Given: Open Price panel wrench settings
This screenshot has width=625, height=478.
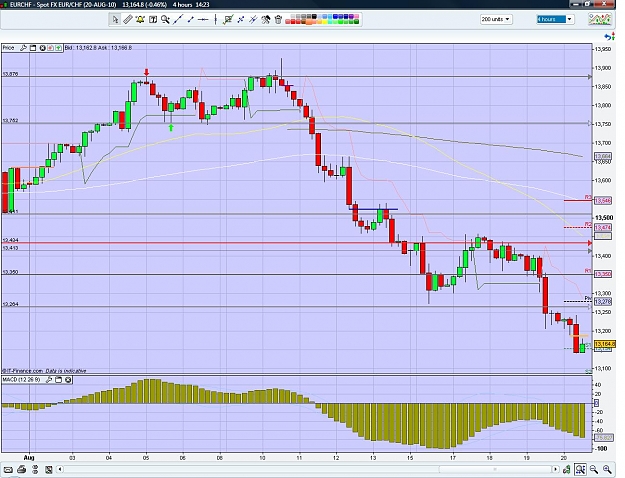Looking at the screenshot, I should [23, 48].
